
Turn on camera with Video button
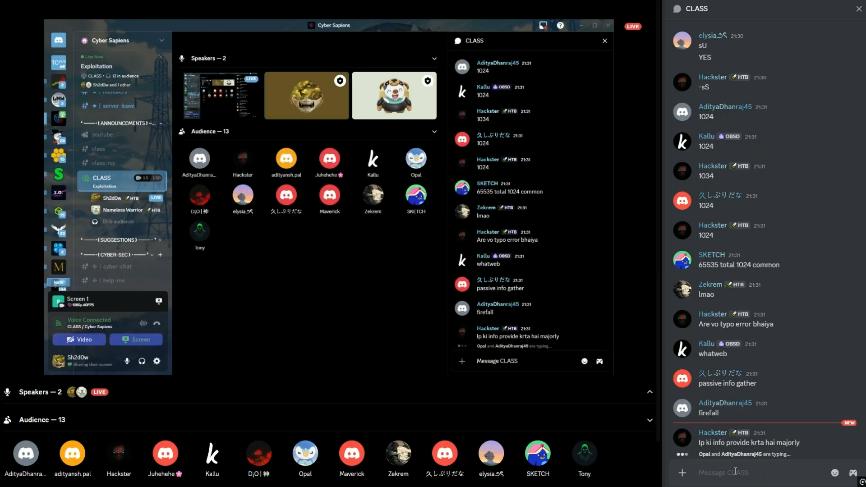pyautogui.click(x=80, y=339)
